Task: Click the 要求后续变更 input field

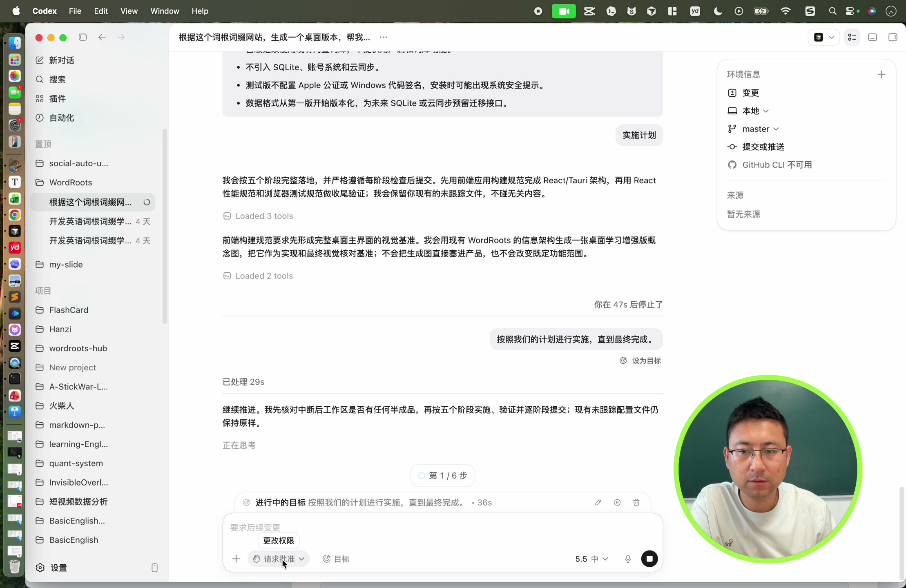Action: point(443,528)
